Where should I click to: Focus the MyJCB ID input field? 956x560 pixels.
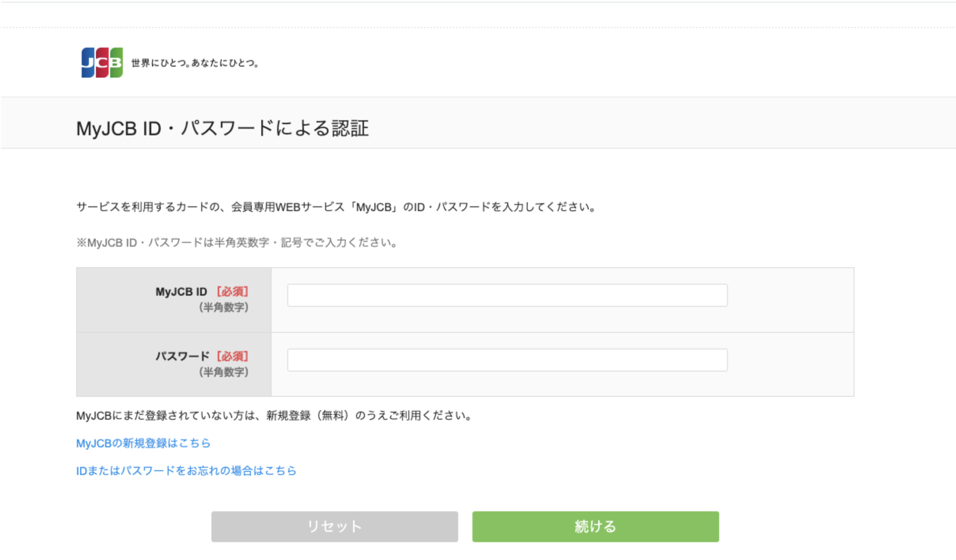[x=507, y=295]
